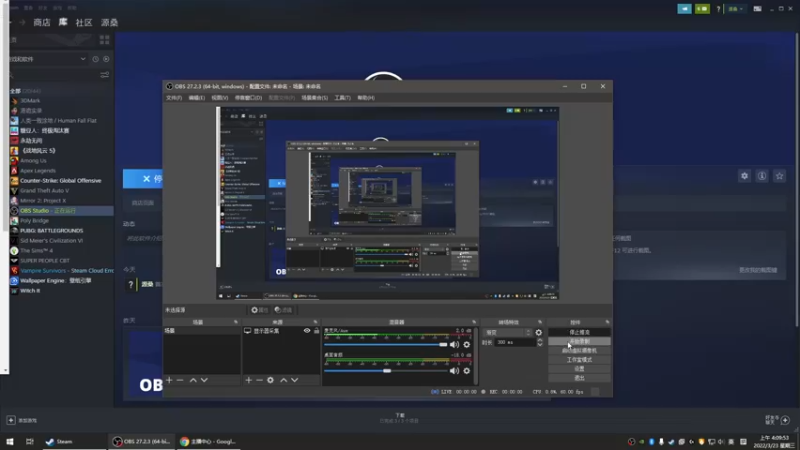The height and width of the screenshot is (450, 800).
Task: Click Start Recording button in OBS
Action: [579, 341]
